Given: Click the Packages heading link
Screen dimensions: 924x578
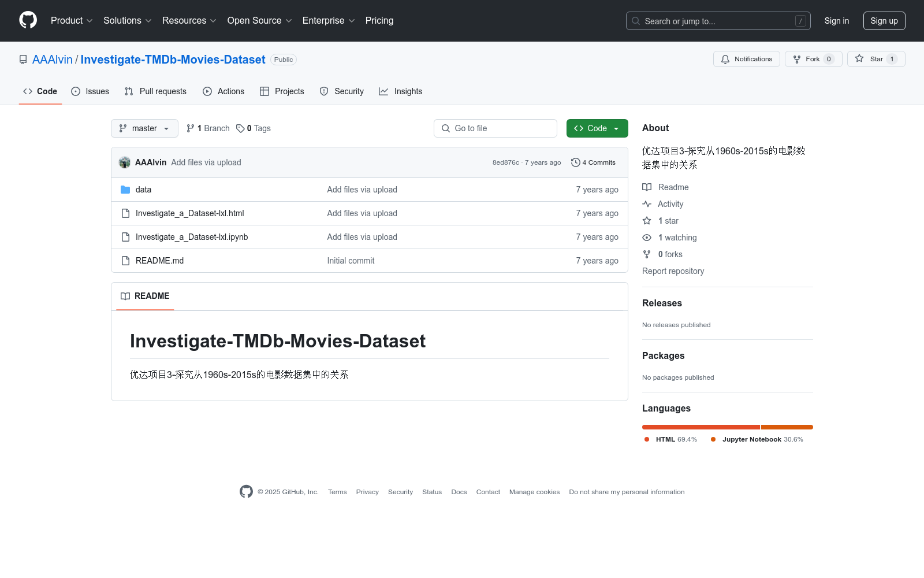Looking at the screenshot, I should 663,355.
